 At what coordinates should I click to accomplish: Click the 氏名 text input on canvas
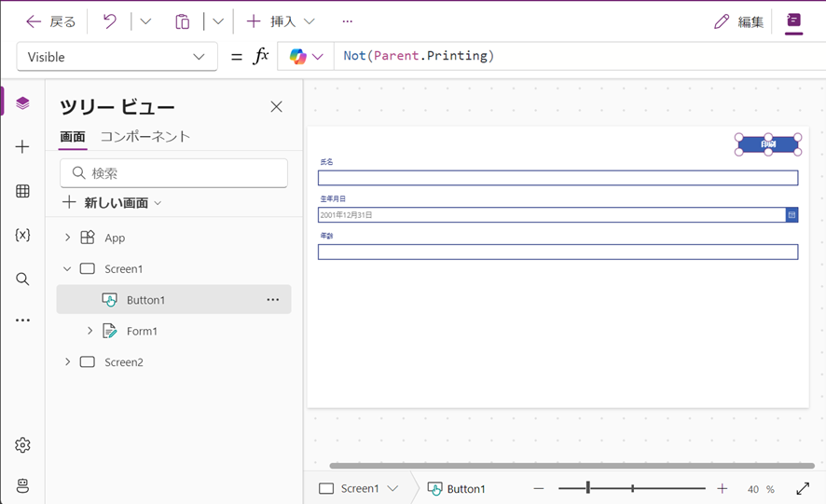pyautogui.click(x=558, y=178)
